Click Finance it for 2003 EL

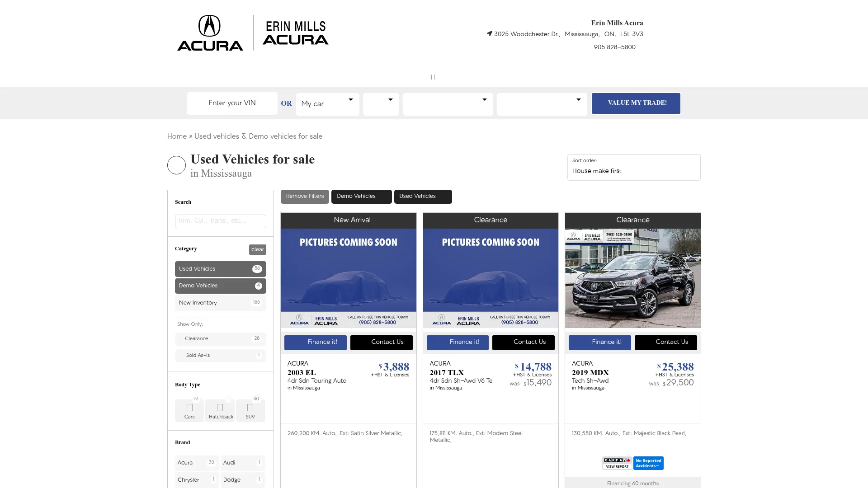click(316, 343)
